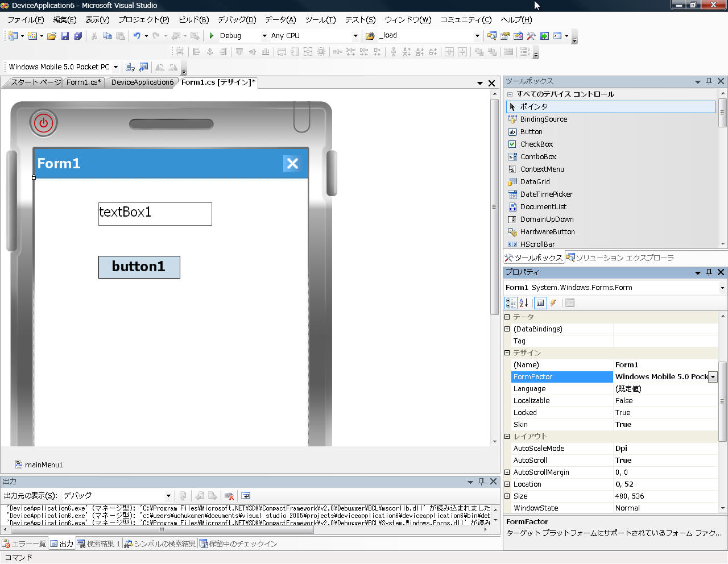Open the ファイル(F) menu
This screenshot has width=728, height=564.
tap(26, 20)
